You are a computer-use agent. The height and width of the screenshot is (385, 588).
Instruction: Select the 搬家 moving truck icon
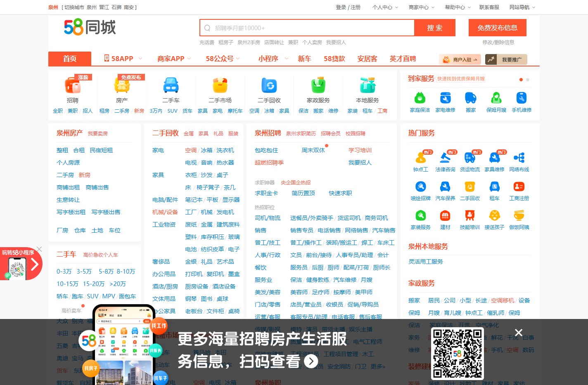point(471,98)
